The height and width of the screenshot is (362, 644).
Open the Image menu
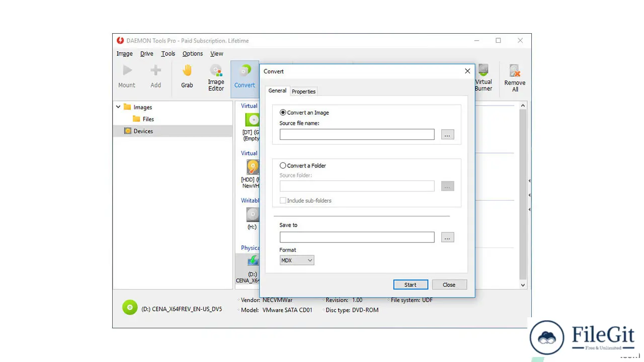pyautogui.click(x=124, y=54)
